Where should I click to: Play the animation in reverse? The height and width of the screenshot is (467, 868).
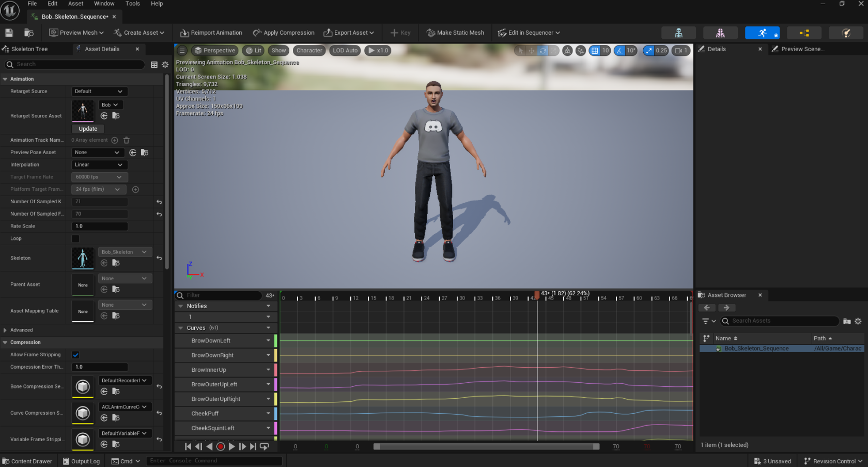(x=209, y=446)
